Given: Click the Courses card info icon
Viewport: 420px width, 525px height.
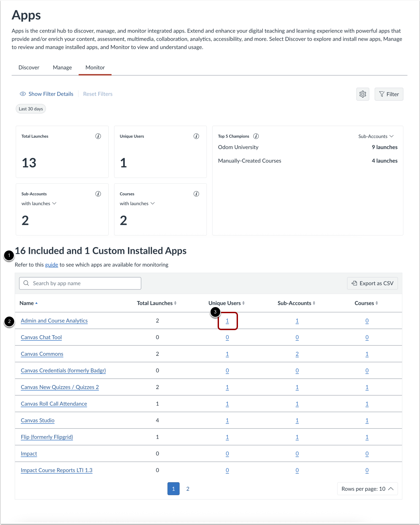Looking at the screenshot, I should [196, 194].
